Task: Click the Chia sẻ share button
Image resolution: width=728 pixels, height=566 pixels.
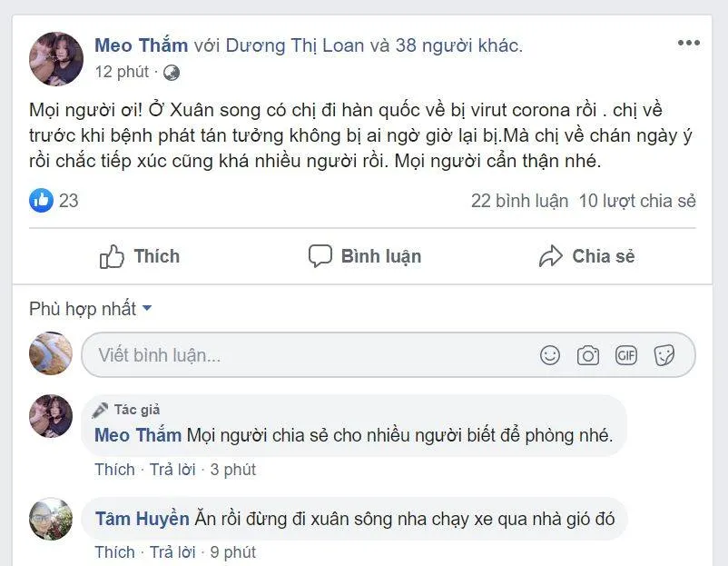Action: (x=586, y=256)
